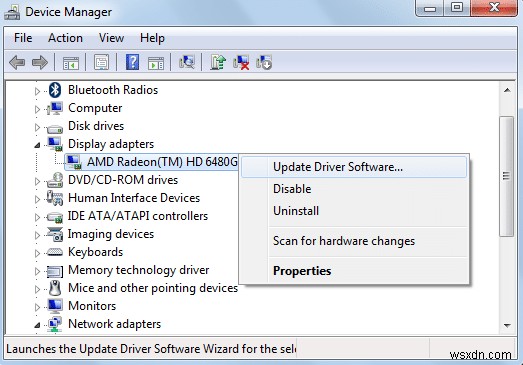Choose Properties from the context menu
Image resolution: width=523 pixels, height=365 pixels.
pos(354,271)
